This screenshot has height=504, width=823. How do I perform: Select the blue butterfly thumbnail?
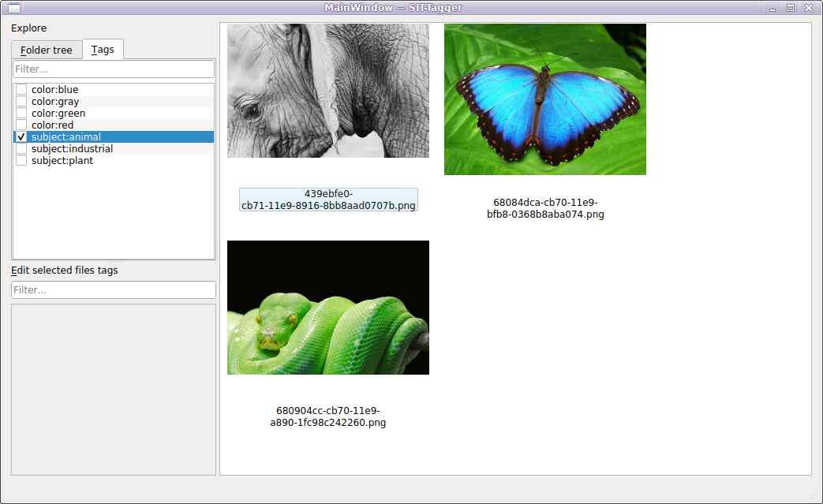click(544, 99)
